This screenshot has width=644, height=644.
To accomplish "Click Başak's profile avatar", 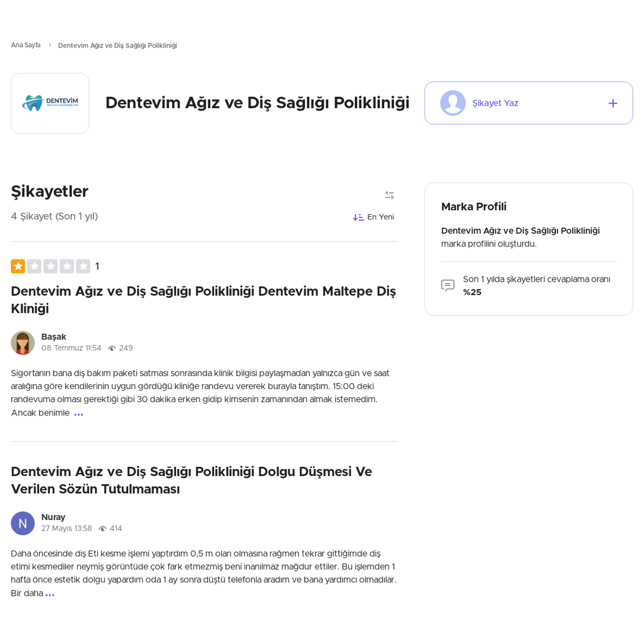I will (x=23, y=343).
